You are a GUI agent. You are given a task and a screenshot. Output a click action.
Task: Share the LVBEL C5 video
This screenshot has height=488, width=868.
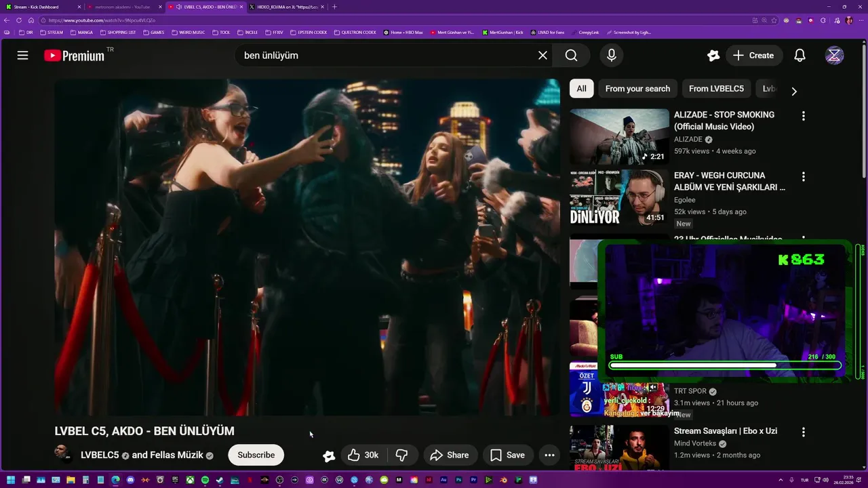(x=450, y=455)
